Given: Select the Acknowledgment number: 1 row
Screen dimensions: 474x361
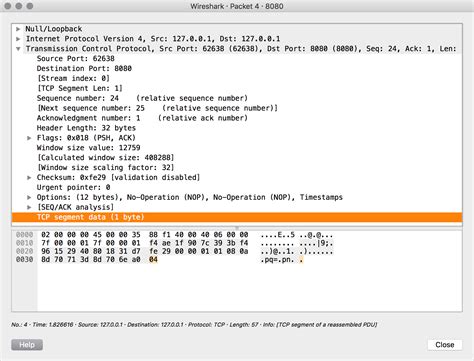Looking at the screenshot, I should click(237, 118).
